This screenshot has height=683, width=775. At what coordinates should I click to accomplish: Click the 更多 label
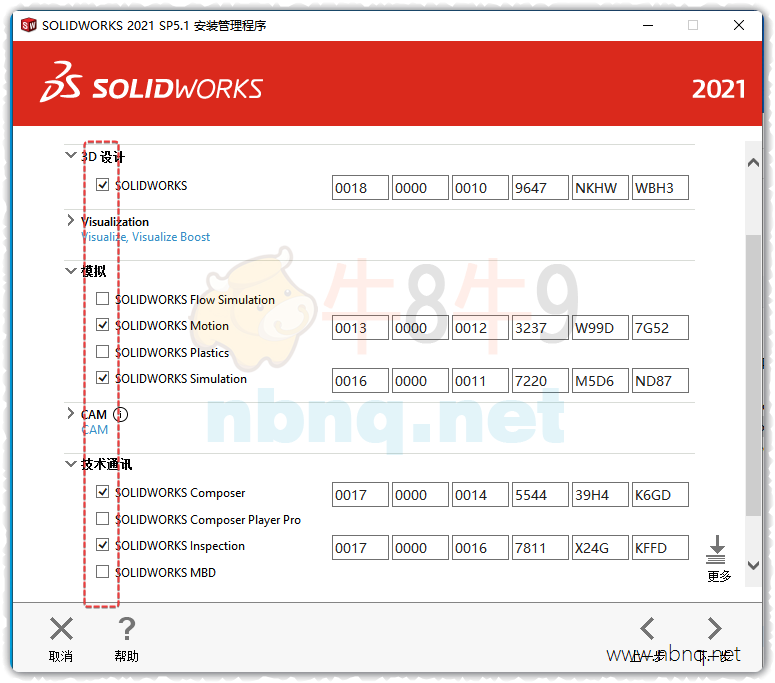[719, 576]
